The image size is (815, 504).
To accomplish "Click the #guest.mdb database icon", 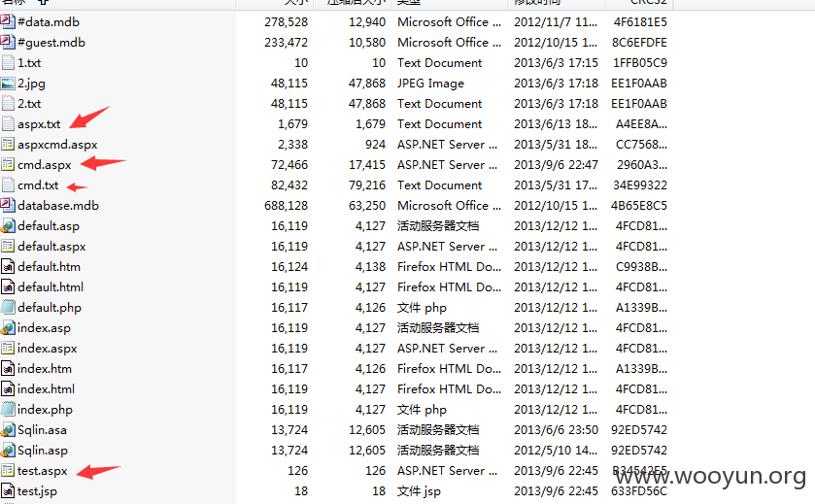I will pyautogui.click(x=8, y=42).
